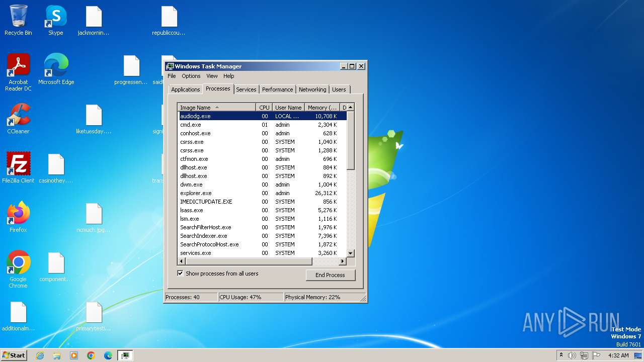
Task: Select the ctfmon.exe process
Action: click(x=262, y=159)
